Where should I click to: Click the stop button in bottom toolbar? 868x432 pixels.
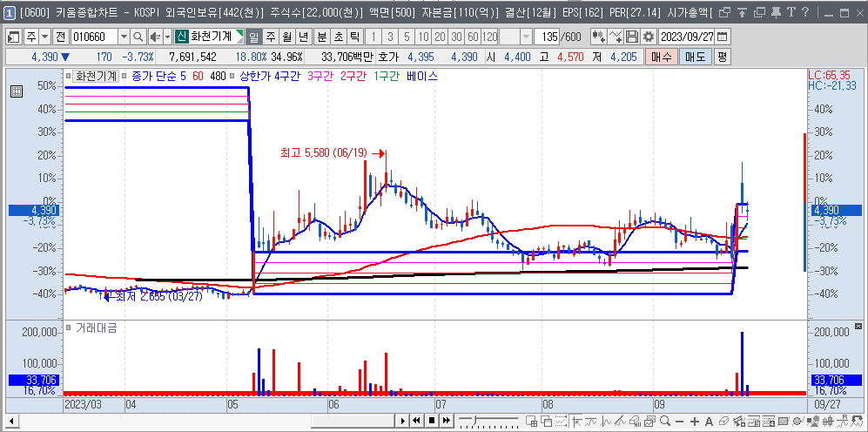click(432, 421)
